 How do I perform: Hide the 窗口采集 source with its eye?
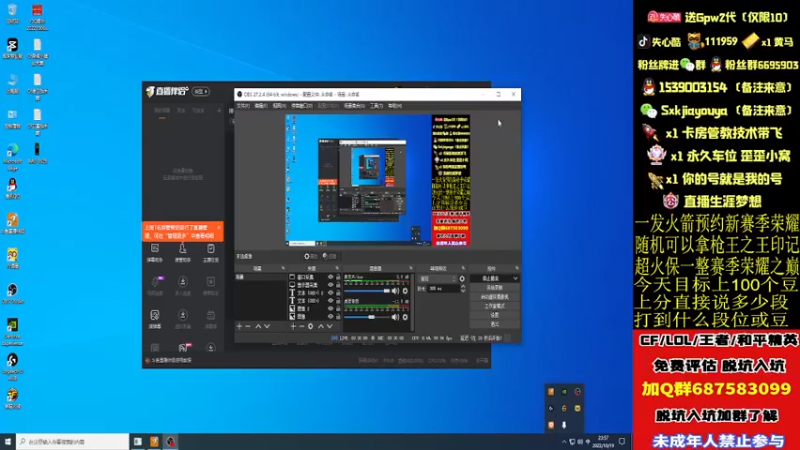pos(330,277)
